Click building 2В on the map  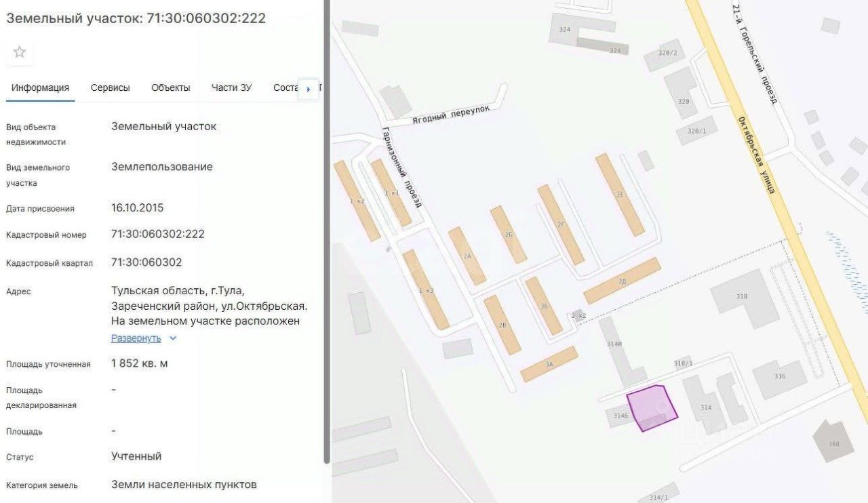[502, 325]
